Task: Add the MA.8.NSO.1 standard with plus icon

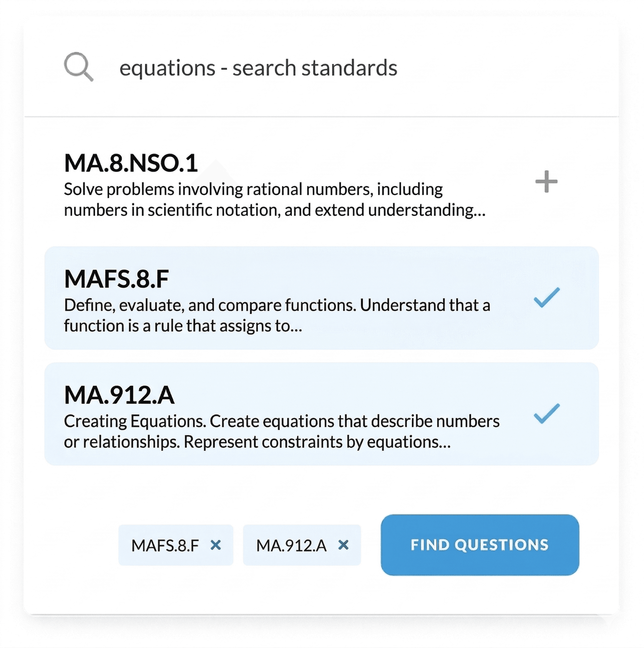Action: point(546,182)
